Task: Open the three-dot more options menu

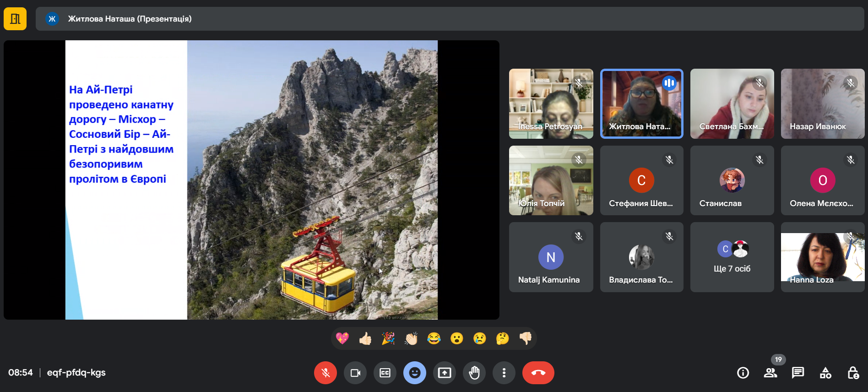Action: point(504,373)
